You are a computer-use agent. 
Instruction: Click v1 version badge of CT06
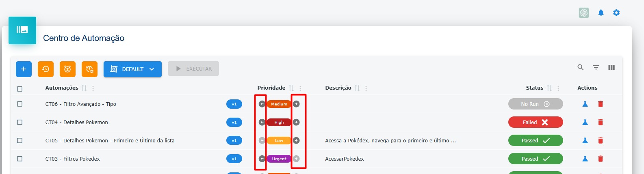(x=234, y=104)
